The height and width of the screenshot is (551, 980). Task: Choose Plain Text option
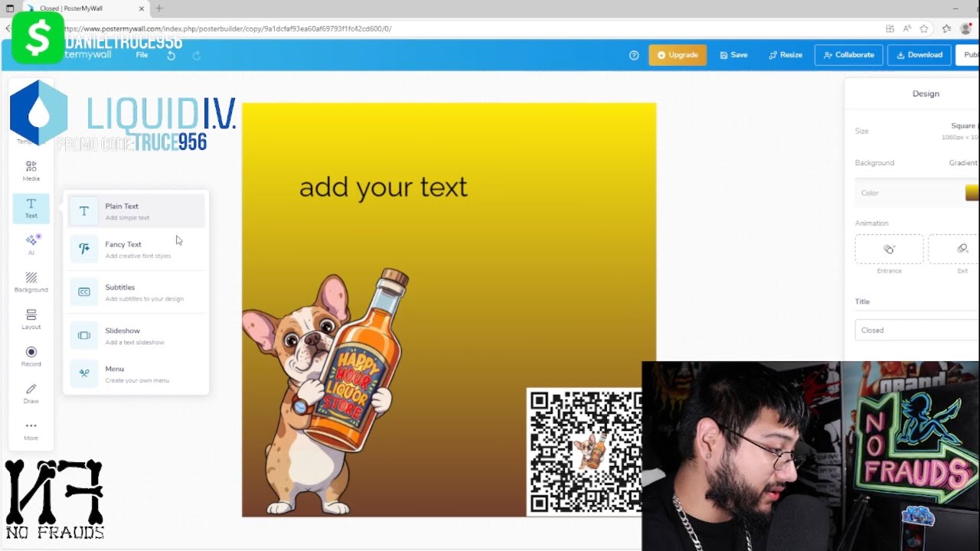(x=136, y=211)
